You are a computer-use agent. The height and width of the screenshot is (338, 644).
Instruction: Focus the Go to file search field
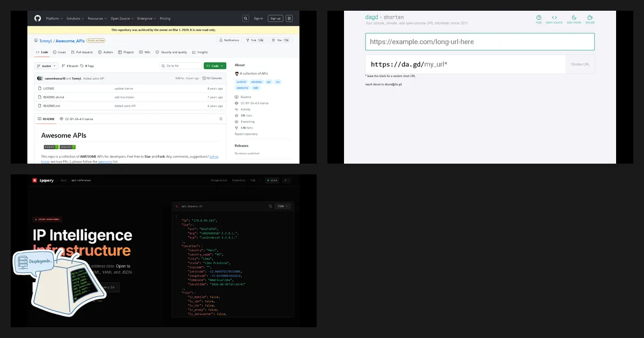[181, 66]
